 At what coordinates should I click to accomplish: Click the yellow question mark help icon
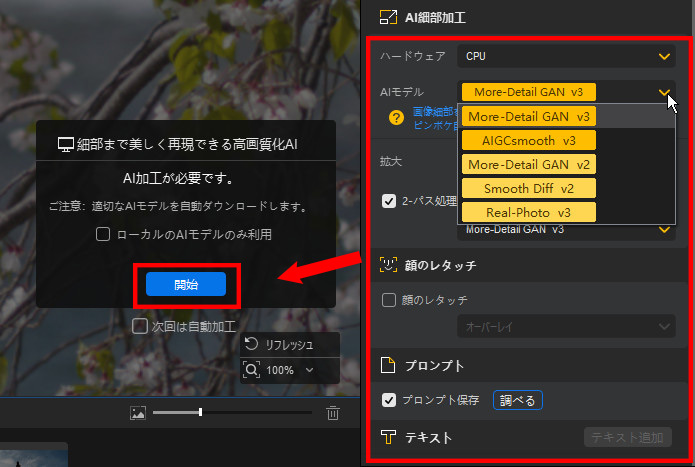click(396, 118)
